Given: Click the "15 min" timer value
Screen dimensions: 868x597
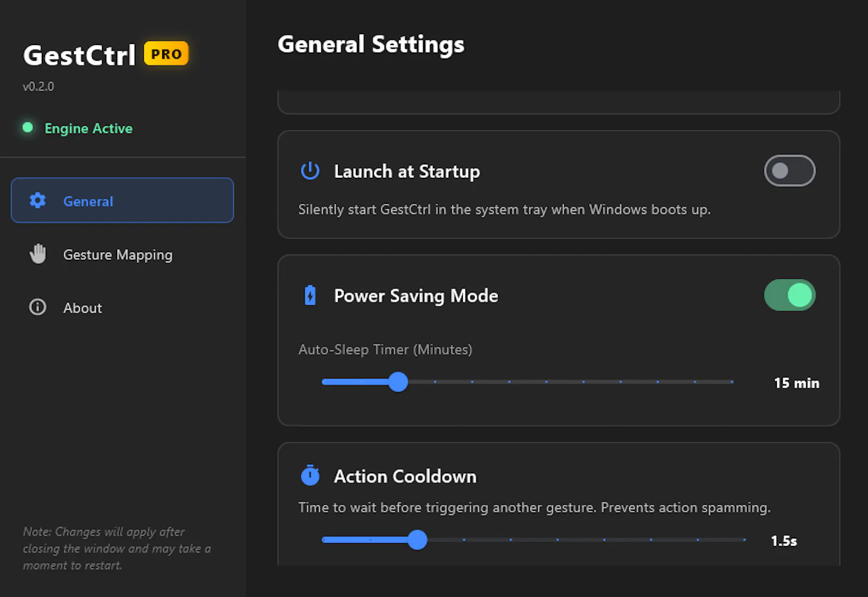Looking at the screenshot, I should 796,383.
